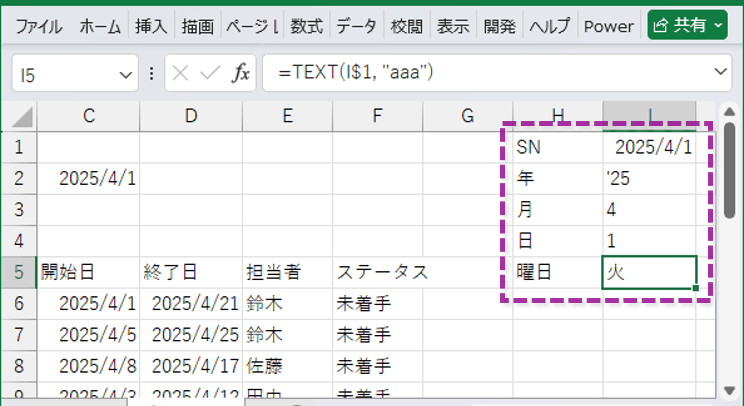This screenshot has height=406, width=744.
Task: Open the 挿入 ribbon tab
Action: (x=151, y=26)
